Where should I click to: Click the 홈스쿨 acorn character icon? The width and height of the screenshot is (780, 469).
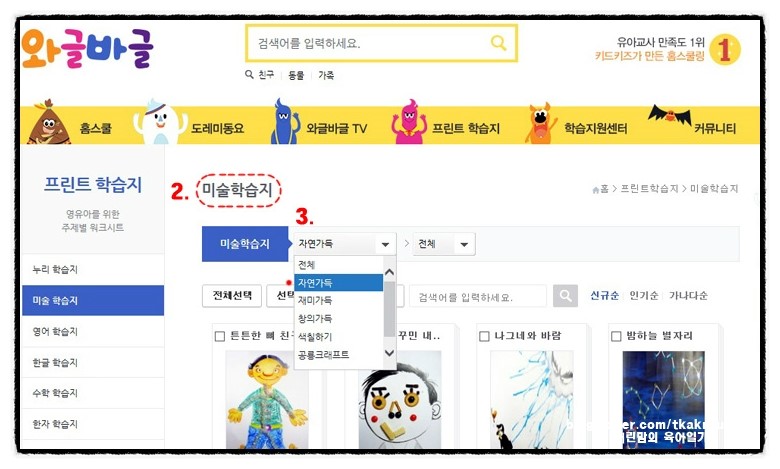click(48, 123)
